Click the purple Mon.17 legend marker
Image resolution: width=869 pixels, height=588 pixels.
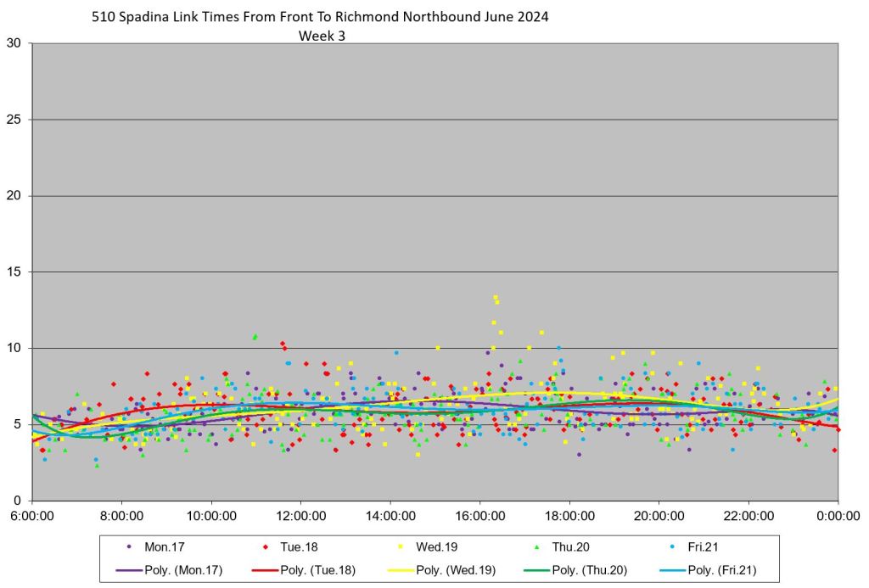(x=128, y=547)
